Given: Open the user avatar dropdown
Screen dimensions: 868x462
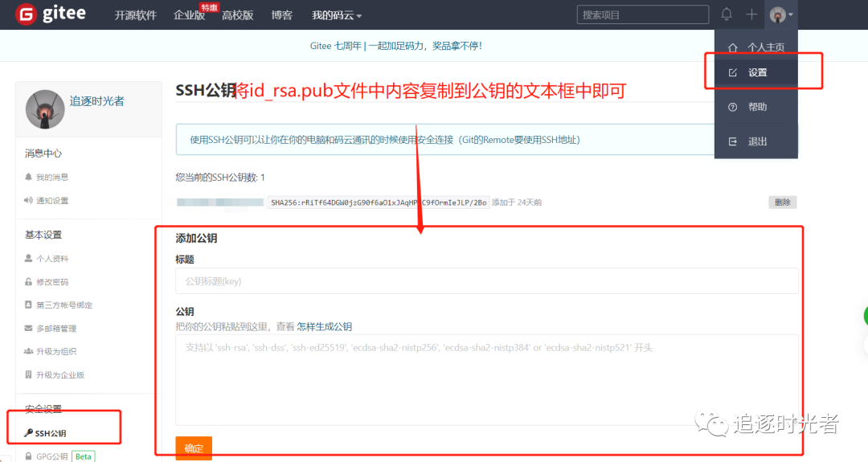Looking at the screenshot, I should pyautogui.click(x=780, y=14).
